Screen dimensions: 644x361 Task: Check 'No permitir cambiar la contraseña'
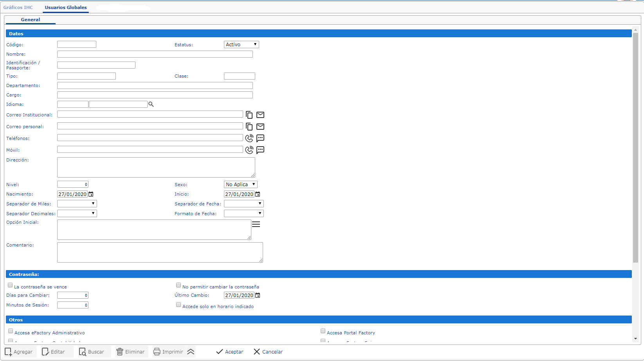coord(179,285)
